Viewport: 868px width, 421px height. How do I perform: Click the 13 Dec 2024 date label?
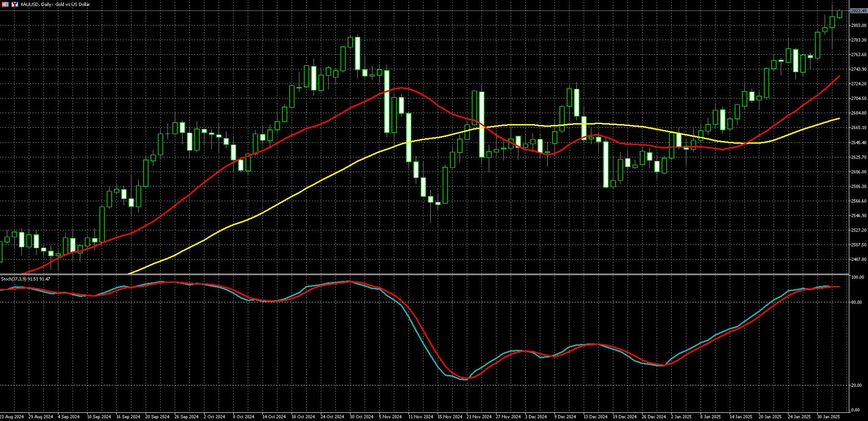coord(596,417)
